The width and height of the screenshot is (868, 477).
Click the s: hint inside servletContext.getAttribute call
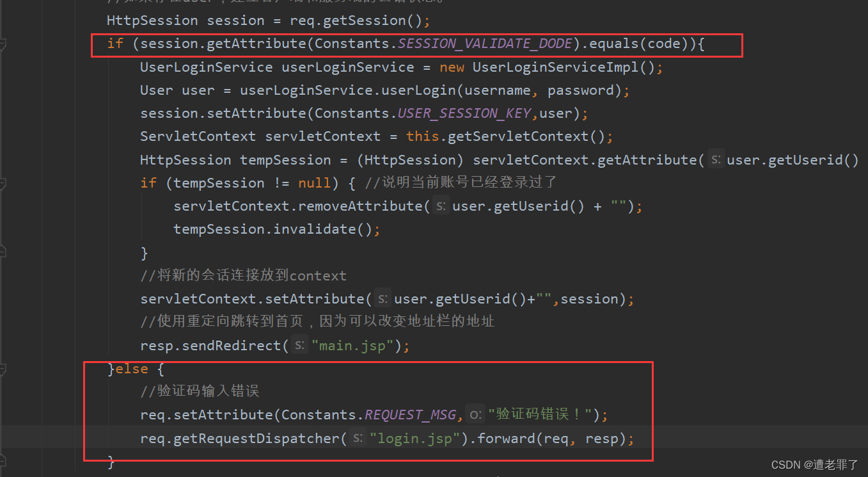[x=716, y=160]
